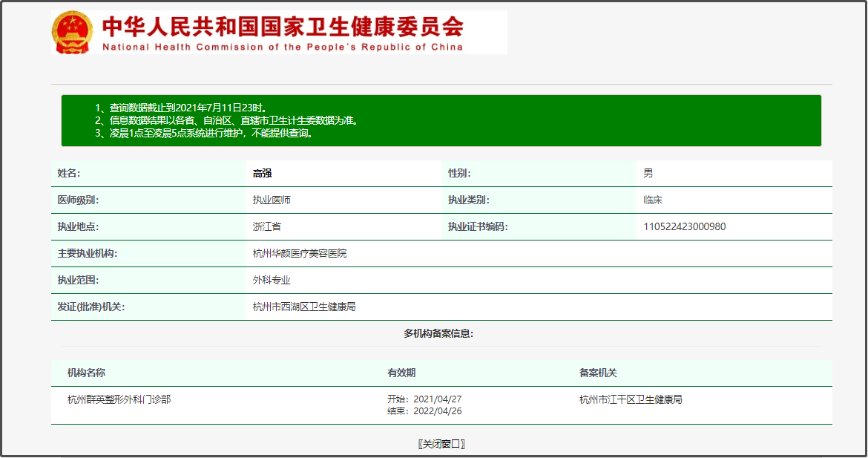Select the gender value 男
Image resolution: width=868 pixels, height=458 pixels.
pyautogui.click(x=648, y=174)
